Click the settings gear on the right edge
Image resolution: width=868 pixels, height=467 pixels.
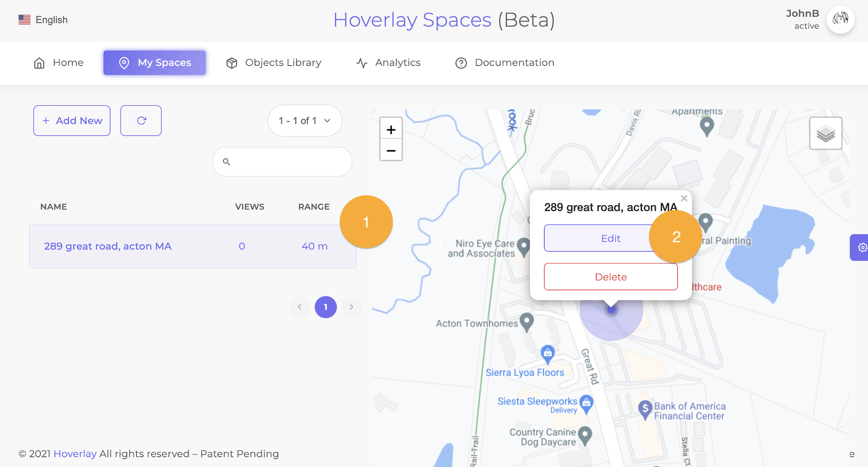point(863,248)
